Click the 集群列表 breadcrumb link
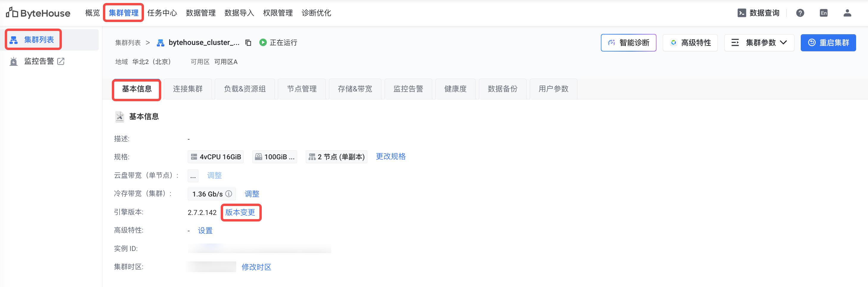The height and width of the screenshot is (287, 868). pyautogui.click(x=128, y=43)
